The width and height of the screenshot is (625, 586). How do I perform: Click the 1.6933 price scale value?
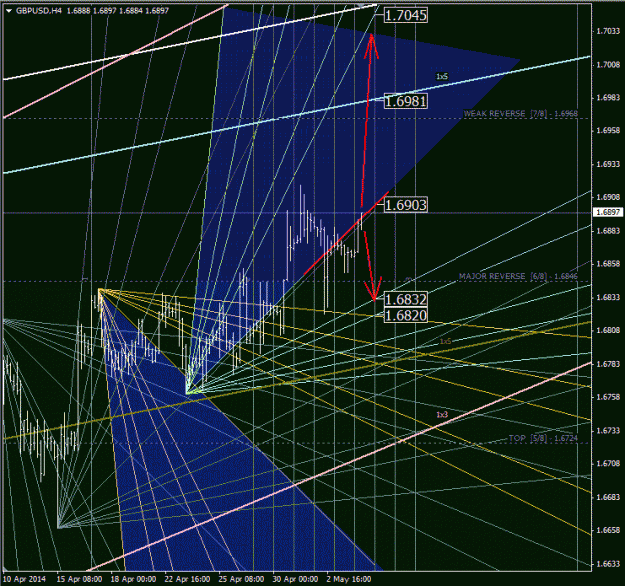[x=608, y=164]
